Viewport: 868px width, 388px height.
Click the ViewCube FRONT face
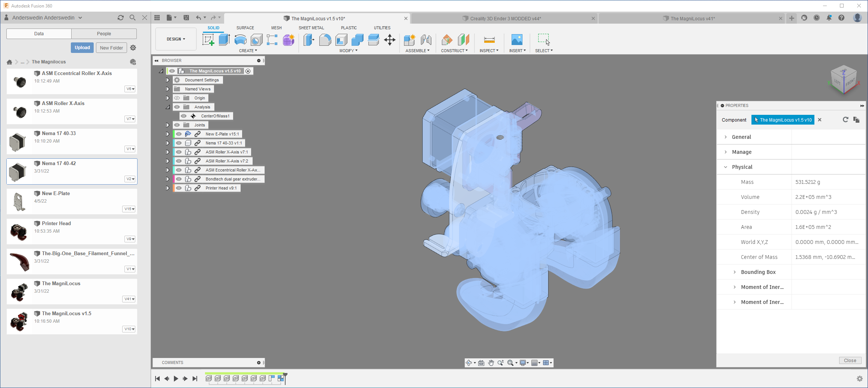tap(850, 82)
